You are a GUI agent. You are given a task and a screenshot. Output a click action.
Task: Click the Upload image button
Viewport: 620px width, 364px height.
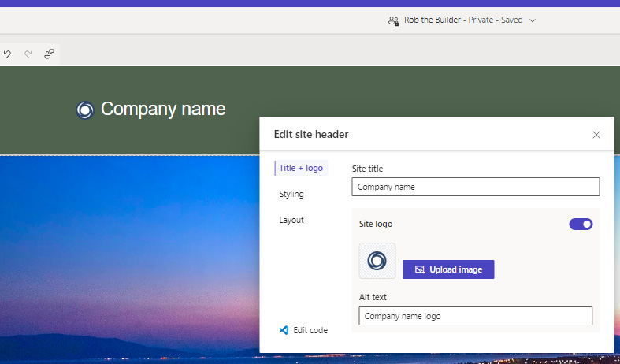pos(448,269)
